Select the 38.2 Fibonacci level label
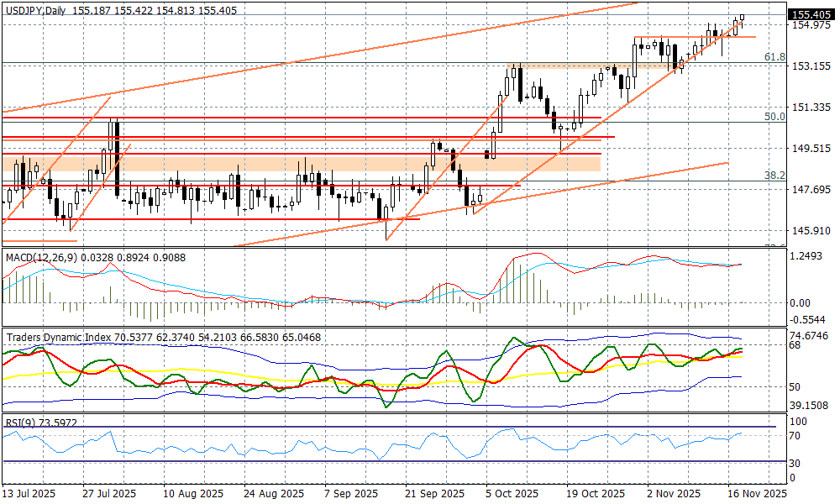 coord(774,176)
